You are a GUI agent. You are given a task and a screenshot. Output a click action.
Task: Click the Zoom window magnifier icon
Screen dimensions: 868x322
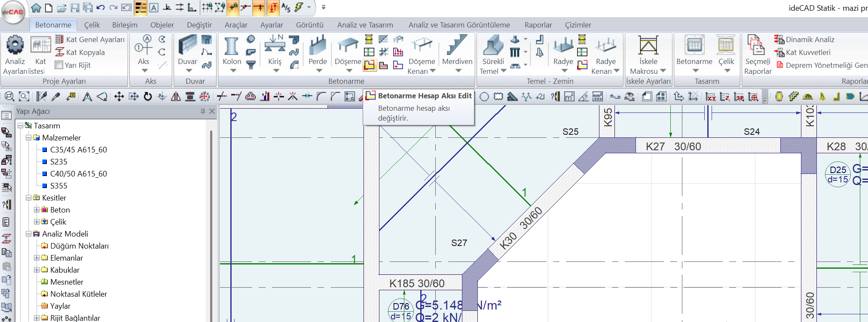point(9,97)
